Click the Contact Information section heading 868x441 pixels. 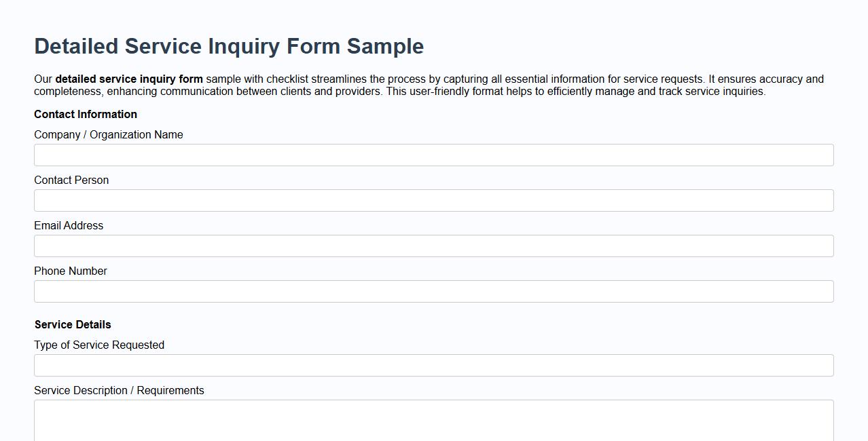[85, 114]
